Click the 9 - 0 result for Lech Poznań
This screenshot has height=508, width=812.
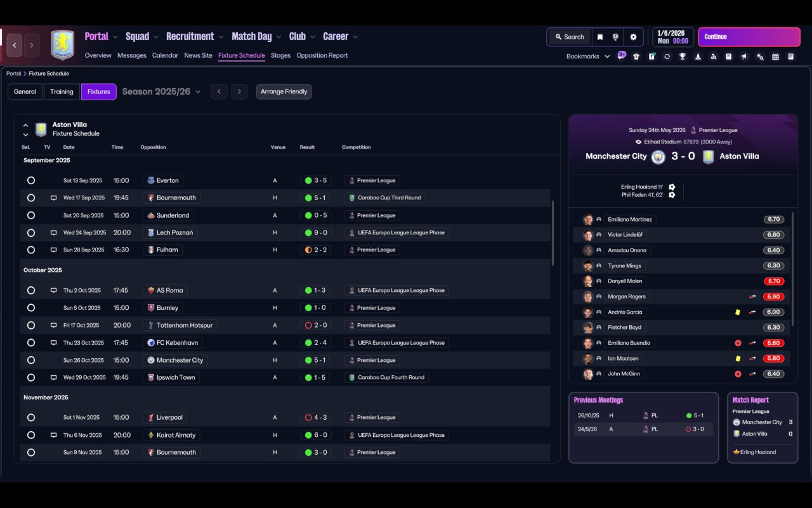(315, 233)
